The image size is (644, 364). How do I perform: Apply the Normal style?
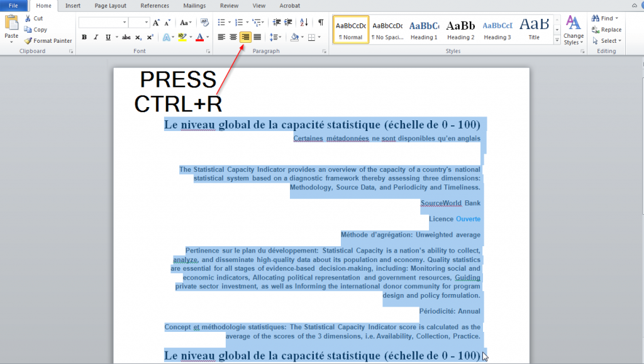(351, 30)
